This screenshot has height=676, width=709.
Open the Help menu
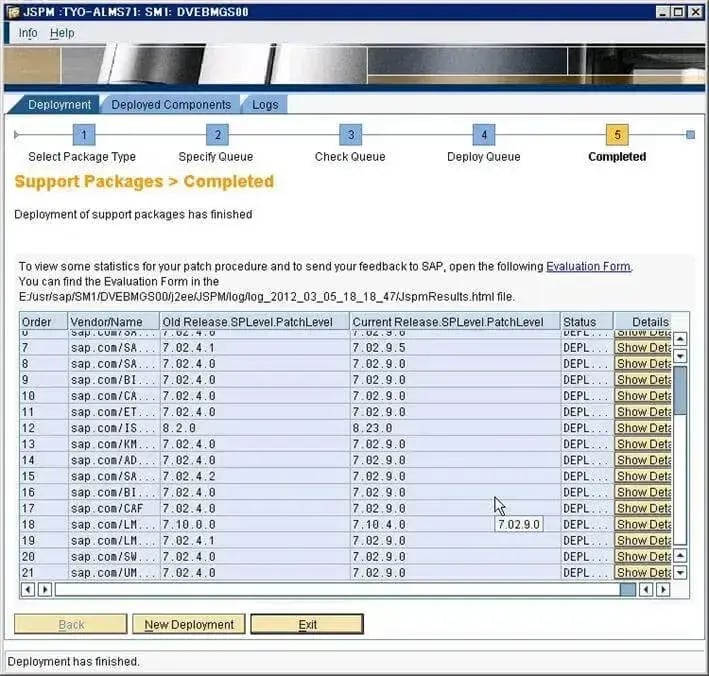tap(62, 33)
